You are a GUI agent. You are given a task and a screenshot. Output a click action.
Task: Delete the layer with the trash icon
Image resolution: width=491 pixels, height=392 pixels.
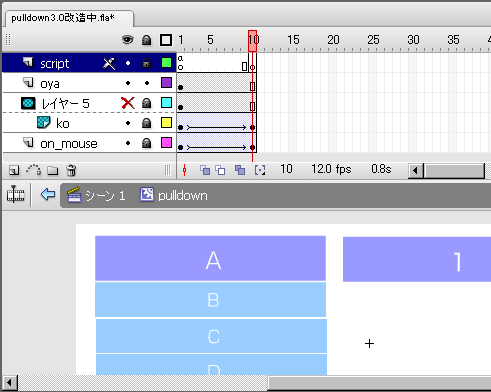pyautogui.click(x=71, y=170)
